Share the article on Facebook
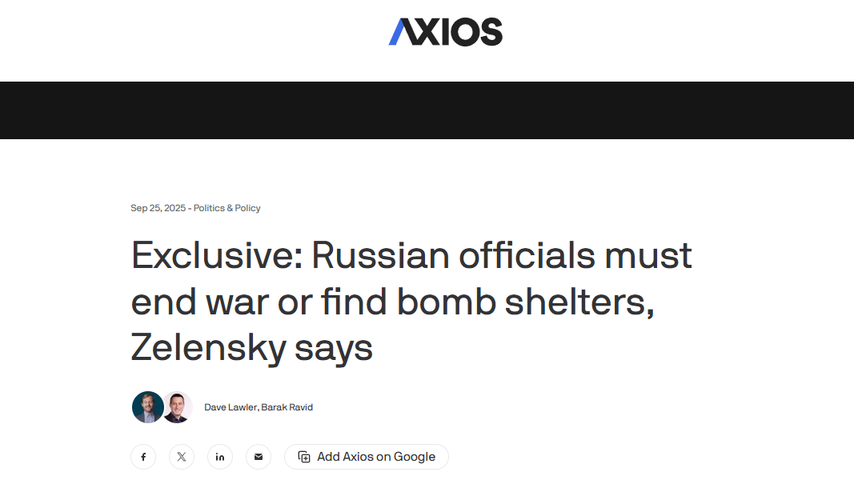 point(143,457)
